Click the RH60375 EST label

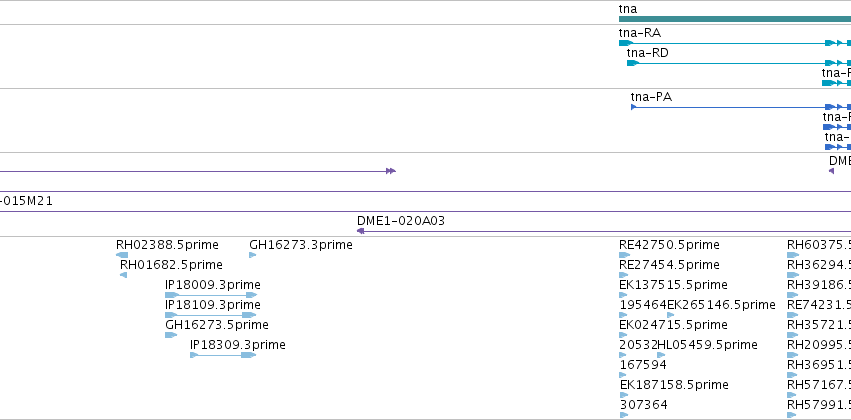[819, 245]
